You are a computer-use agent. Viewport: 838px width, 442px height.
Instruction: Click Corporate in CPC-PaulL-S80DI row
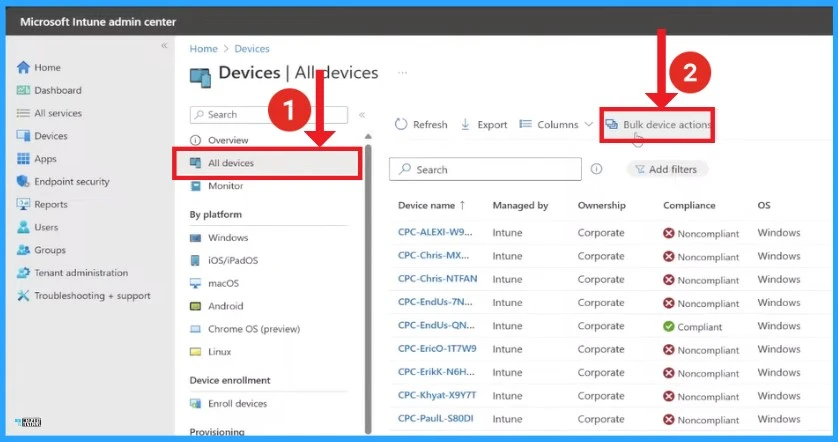pos(601,419)
